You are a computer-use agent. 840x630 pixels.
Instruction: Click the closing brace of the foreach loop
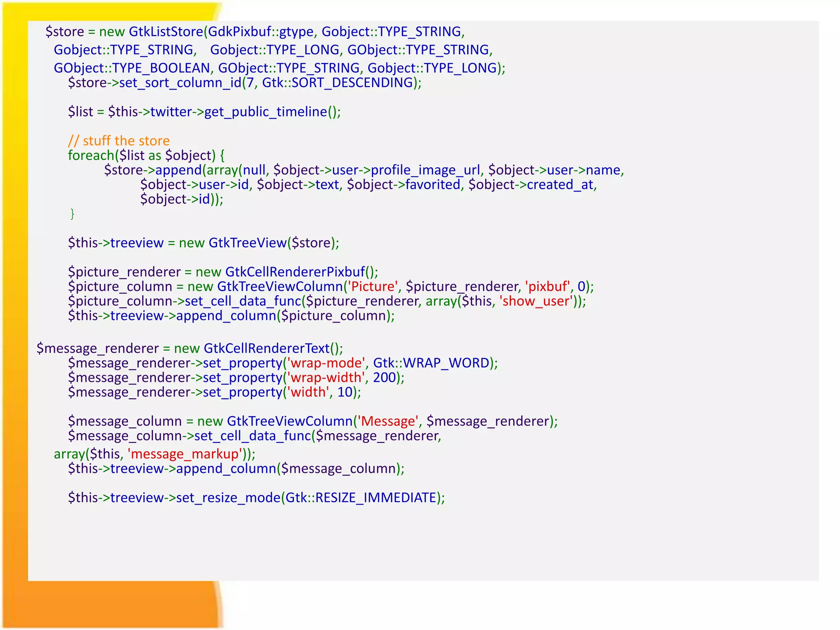coord(72,214)
